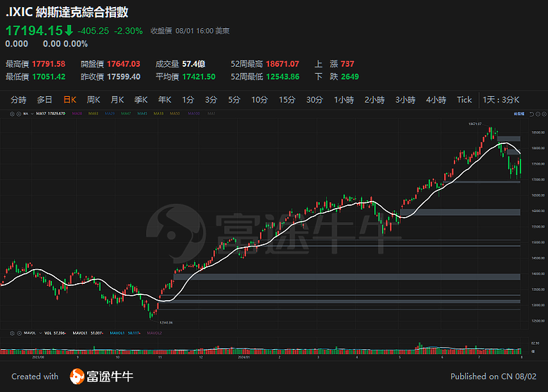Click the rightmost circle chart icon
The image size is (548, 392).
click(x=544, y=114)
